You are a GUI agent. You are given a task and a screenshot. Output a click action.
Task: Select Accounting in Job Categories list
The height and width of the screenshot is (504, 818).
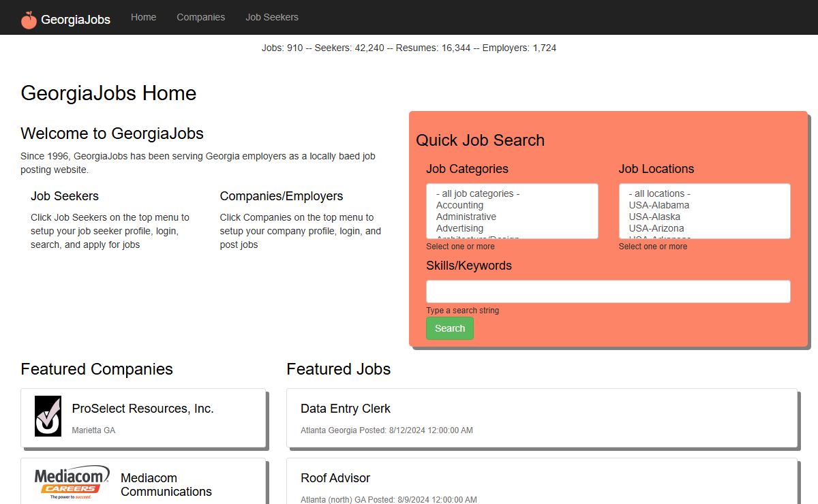(x=459, y=205)
